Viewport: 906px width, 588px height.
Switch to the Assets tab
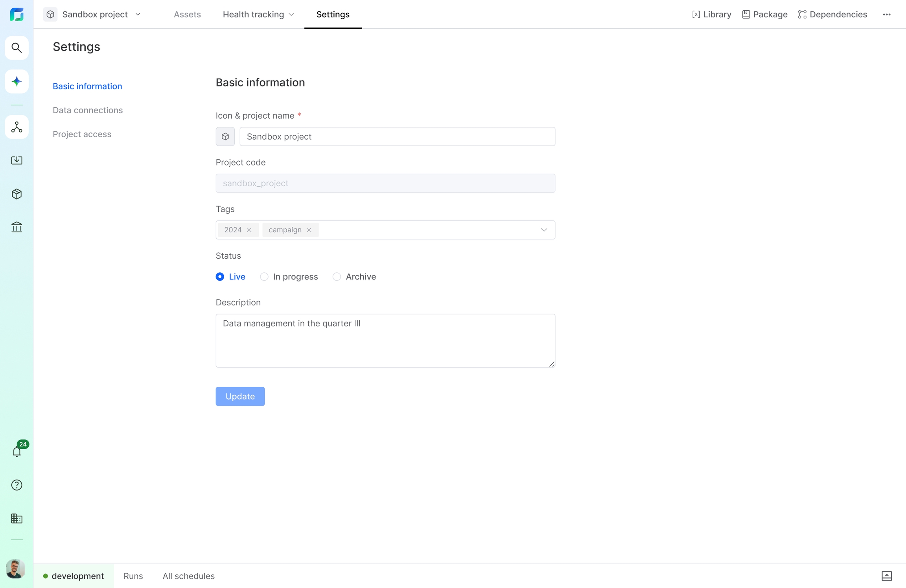click(x=187, y=15)
